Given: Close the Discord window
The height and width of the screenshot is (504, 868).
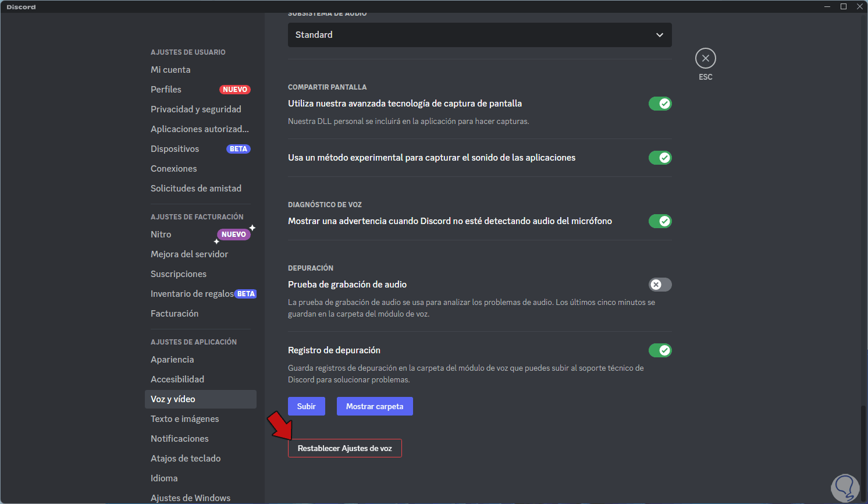Looking at the screenshot, I should click(860, 6).
